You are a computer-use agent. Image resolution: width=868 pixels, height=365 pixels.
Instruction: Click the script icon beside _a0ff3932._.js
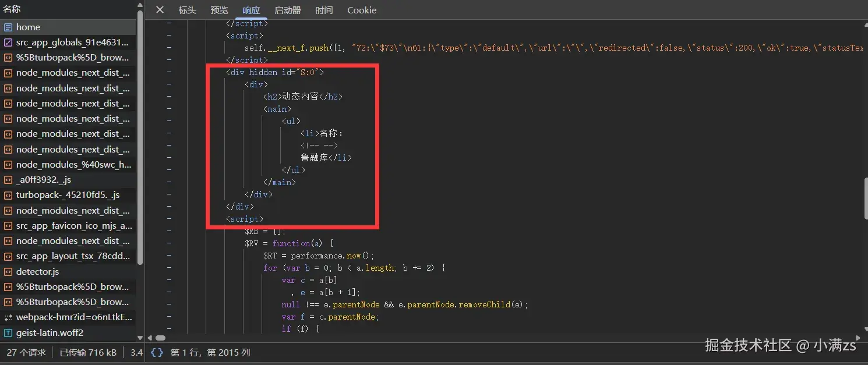tap(8, 180)
